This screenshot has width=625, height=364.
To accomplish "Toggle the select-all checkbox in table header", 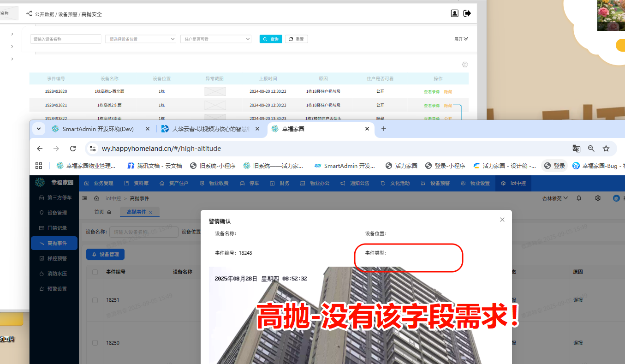I will tap(95, 272).
